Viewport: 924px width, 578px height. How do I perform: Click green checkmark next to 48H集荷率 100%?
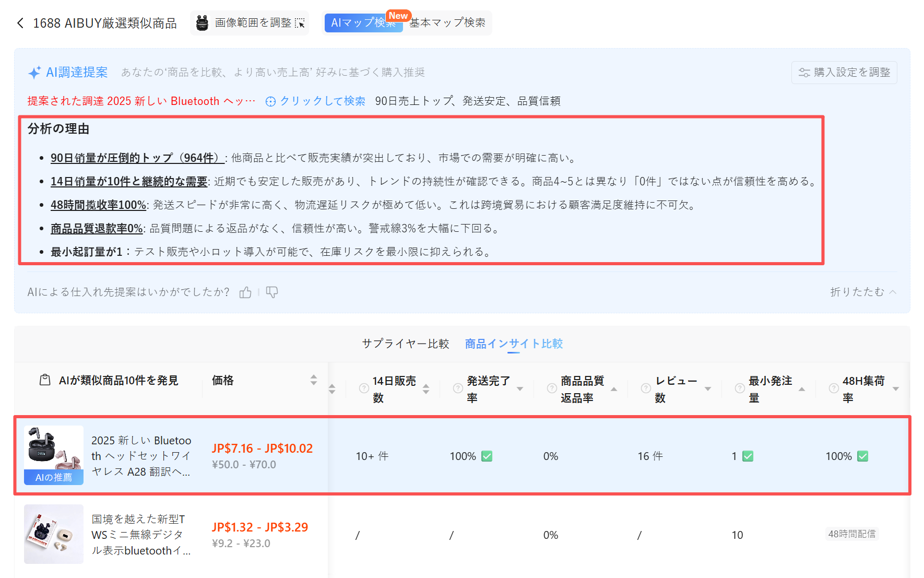[x=863, y=456]
